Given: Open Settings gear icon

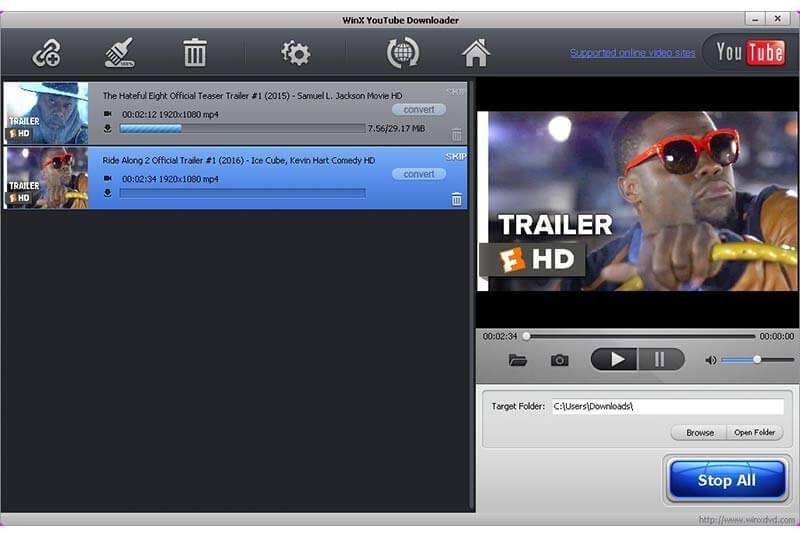Looking at the screenshot, I should coord(295,53).
